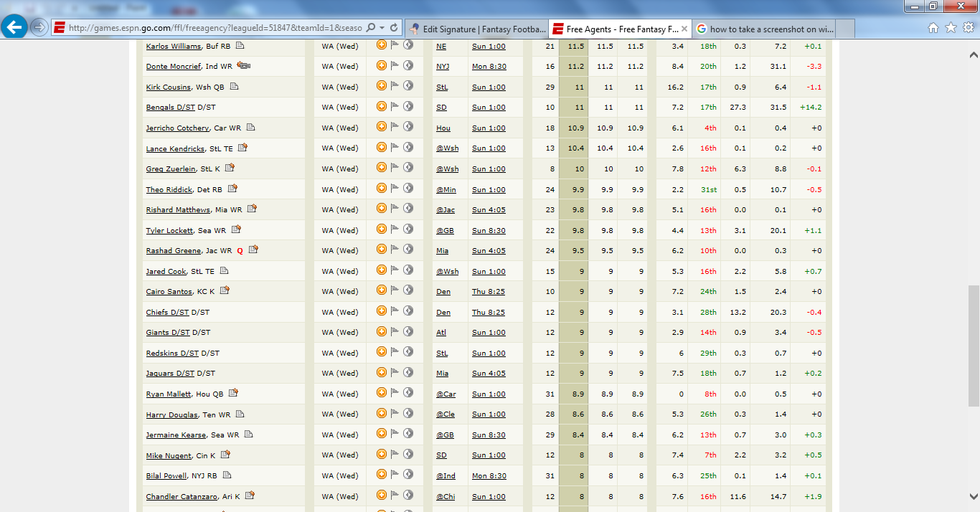Click the gray compass icon in Theo Riddick row
Viewport: 980px width, 512px height.
[408, 189]
